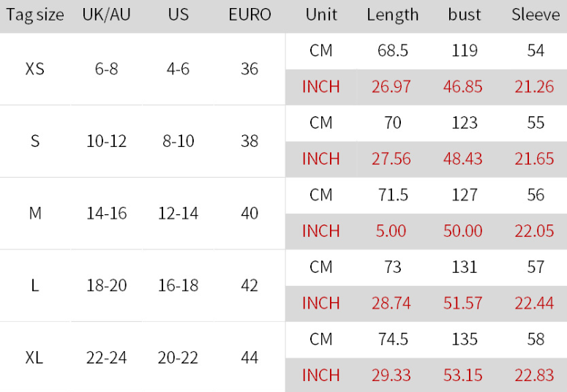Select the UK/AU column header

[x=106, y=15]
